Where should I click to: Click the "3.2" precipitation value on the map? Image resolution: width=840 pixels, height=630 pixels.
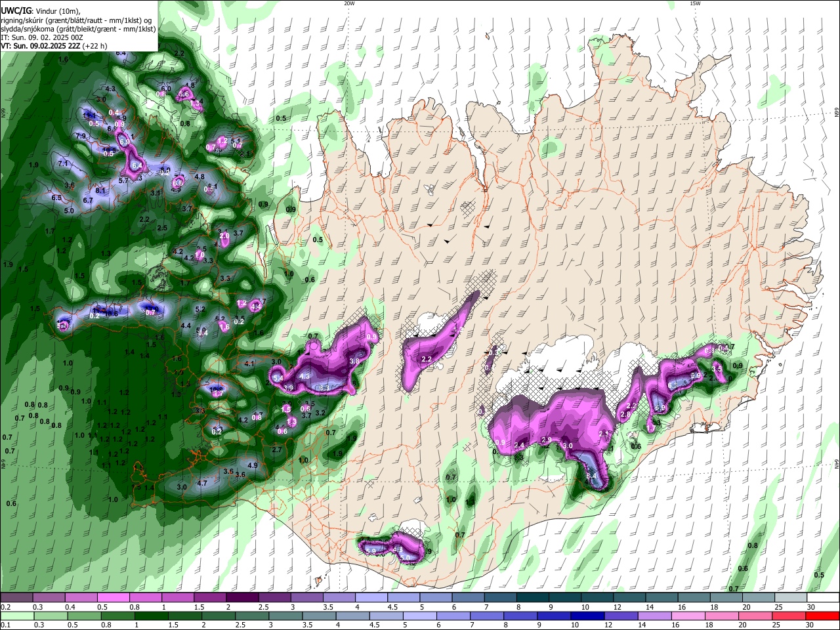[320, 413]
